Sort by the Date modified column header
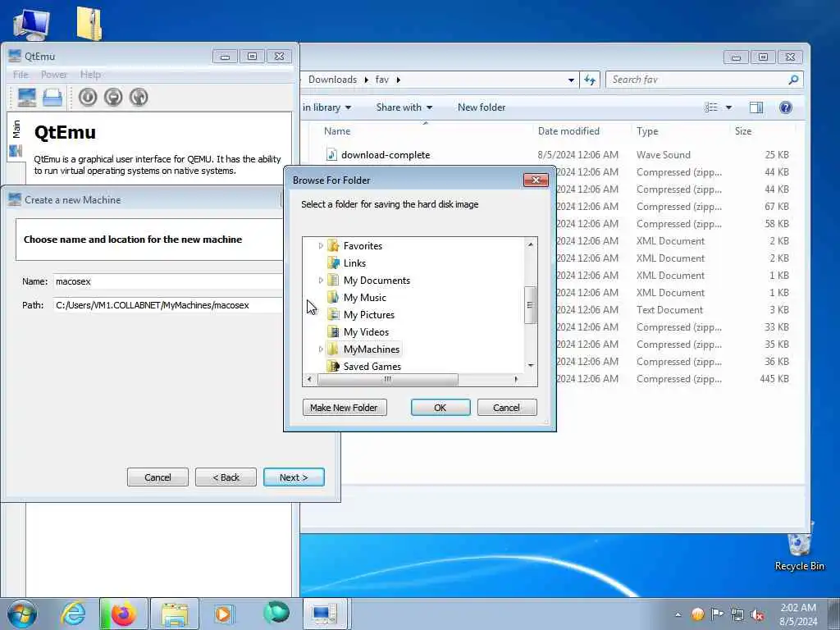The height and width of the screenshot is (630, 840). (x=568, y=131)
